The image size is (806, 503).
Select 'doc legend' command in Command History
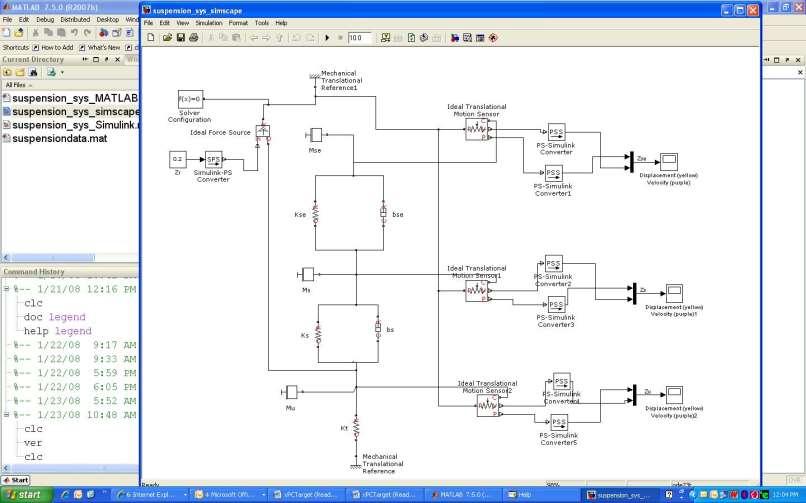coord(54,317)
